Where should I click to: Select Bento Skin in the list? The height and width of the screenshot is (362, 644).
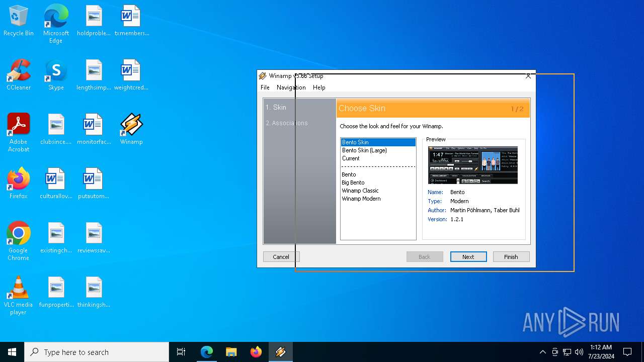click(378, 142)
